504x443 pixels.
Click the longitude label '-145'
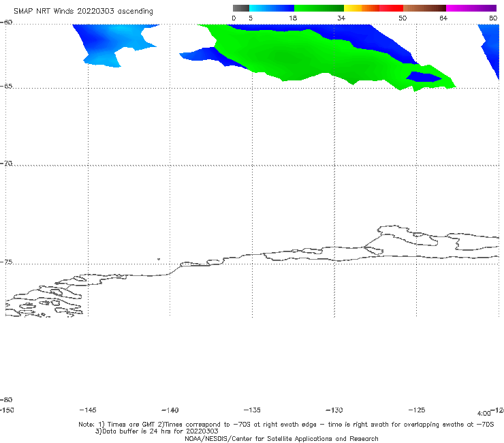pos(88,410)
